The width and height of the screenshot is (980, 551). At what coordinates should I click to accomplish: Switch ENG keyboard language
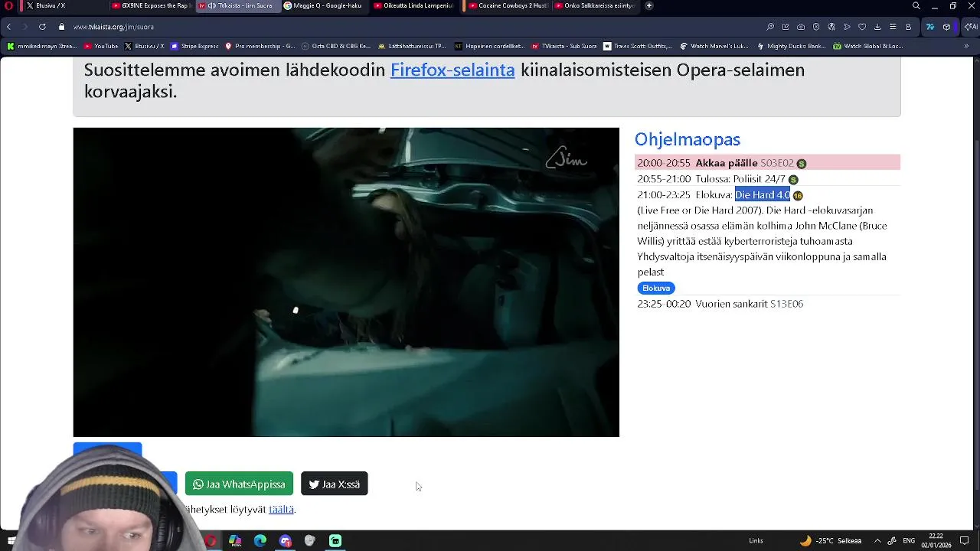[x=909, y=540]
